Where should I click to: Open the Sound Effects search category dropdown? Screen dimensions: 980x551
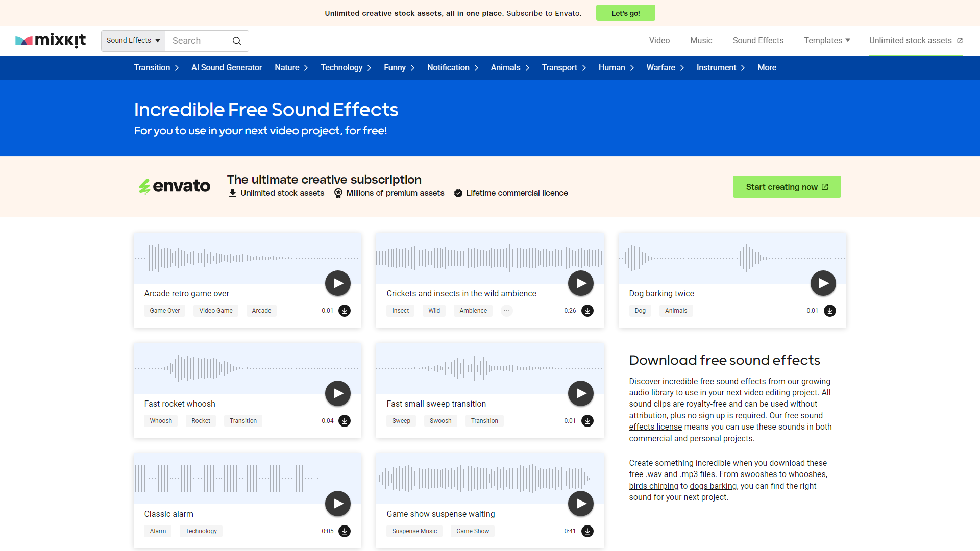pos(133,41)
